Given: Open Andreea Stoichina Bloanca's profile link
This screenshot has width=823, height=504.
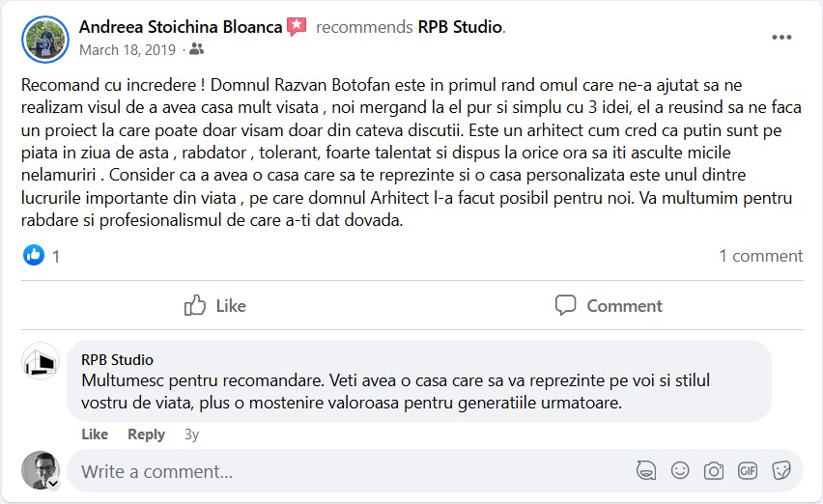Looking at the screenshot, I should 181,27.
